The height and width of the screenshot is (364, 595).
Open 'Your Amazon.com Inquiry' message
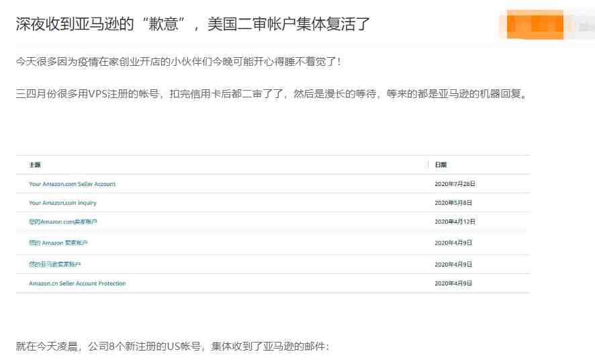(62, 203)
